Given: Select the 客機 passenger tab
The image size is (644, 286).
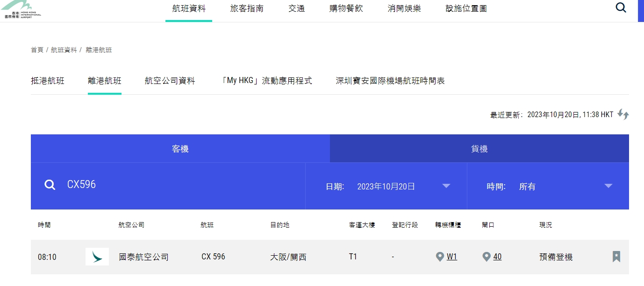Looking at the screenshot, I should tap(180, 149).
